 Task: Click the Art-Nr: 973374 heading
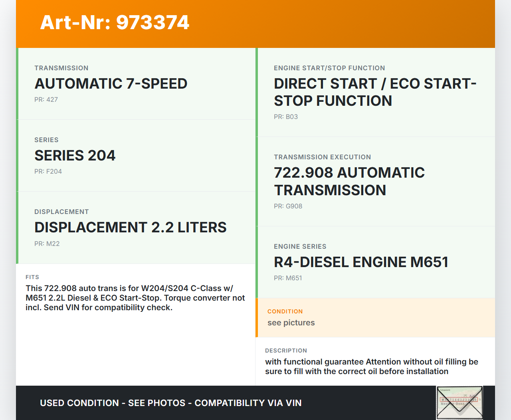[x=115, y=22]
